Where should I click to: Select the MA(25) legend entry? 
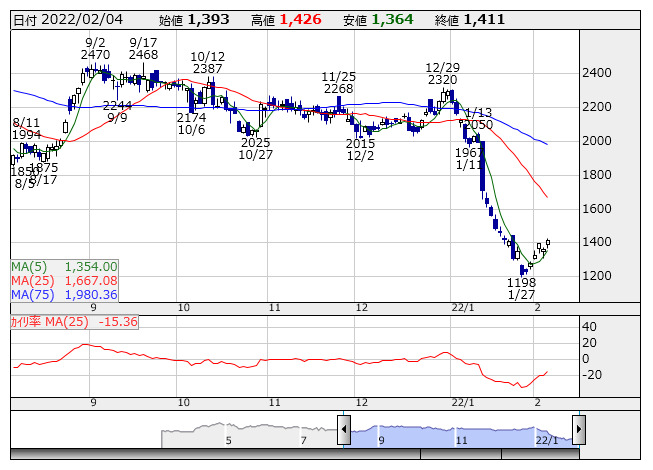click(64, 280)
